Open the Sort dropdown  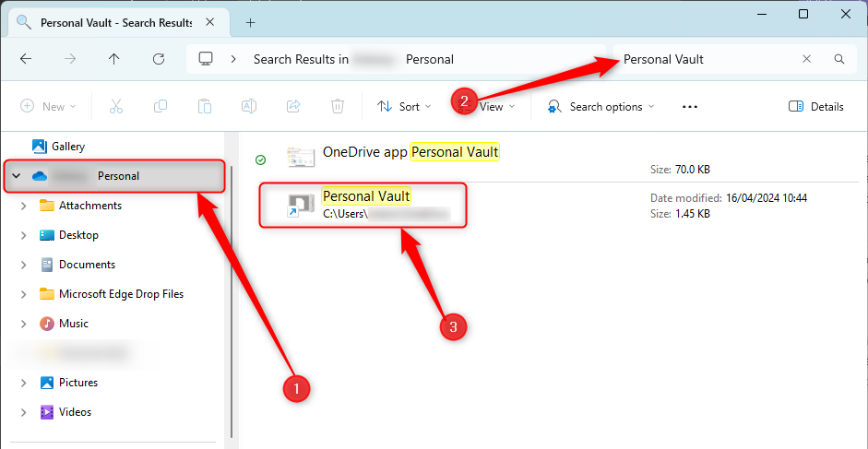point(404,106)
